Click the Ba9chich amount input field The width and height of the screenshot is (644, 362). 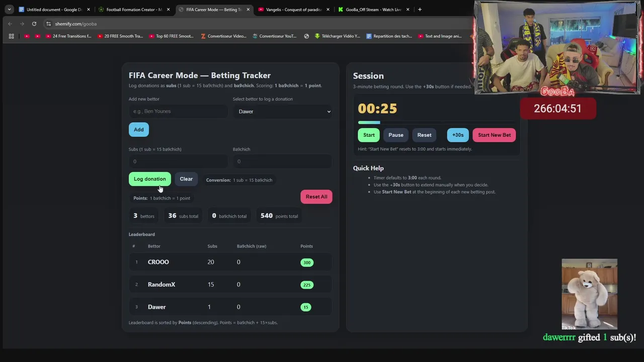point(282,161)
